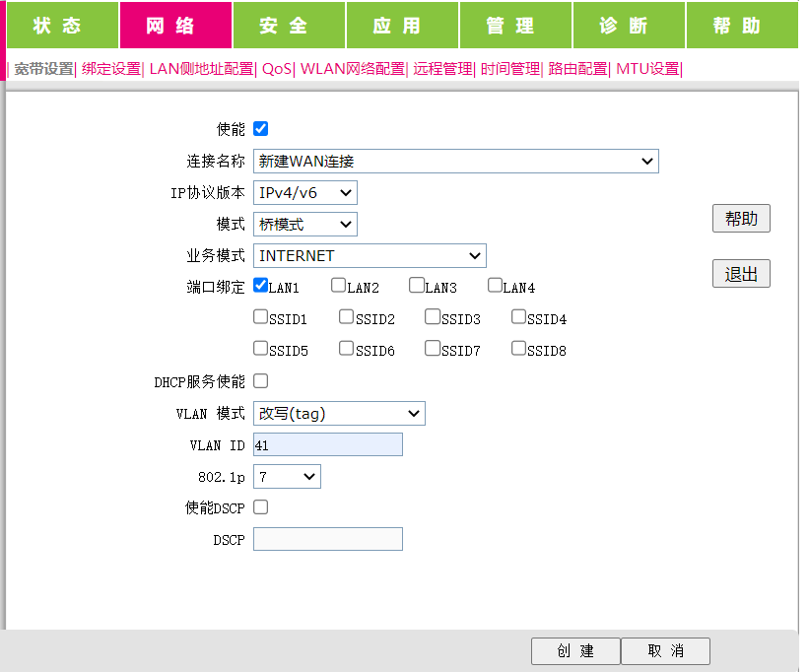Check LAN4 port binding
Viewport: 808px width, 672px height.
(496, 285)
